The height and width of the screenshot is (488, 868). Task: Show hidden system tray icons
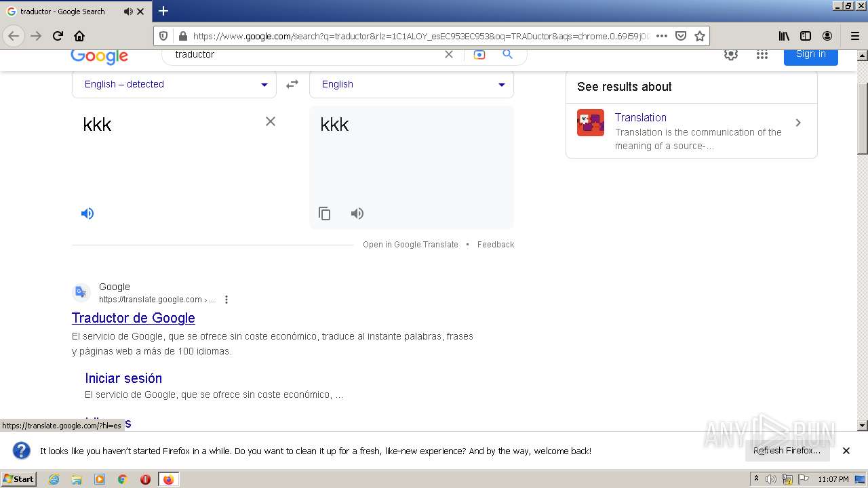coord(756,479)
